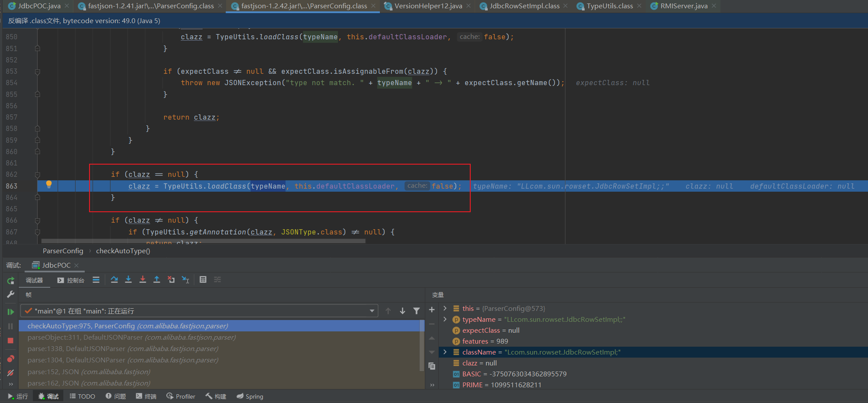This screenshot has height=403, width=868.
Task: Click the Step Over debug icon
Action: pos(114,280)
